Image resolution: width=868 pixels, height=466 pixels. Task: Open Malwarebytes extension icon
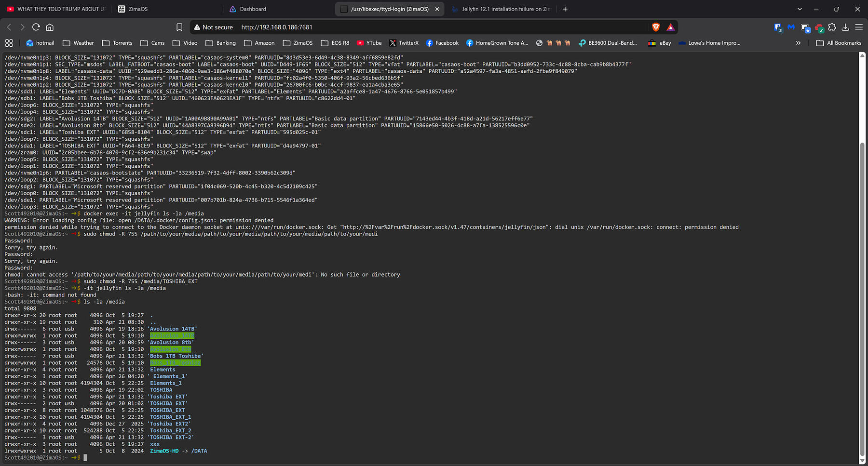(x=791, y=27)
